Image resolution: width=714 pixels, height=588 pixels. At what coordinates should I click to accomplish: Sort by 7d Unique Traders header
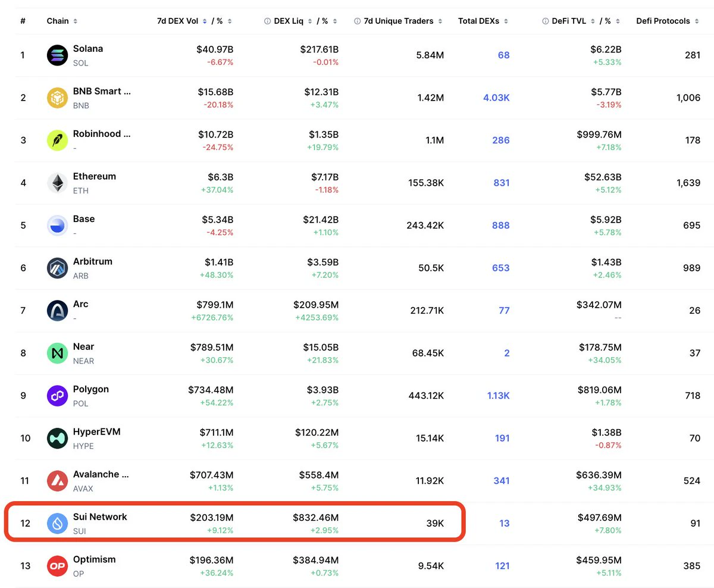403,21
